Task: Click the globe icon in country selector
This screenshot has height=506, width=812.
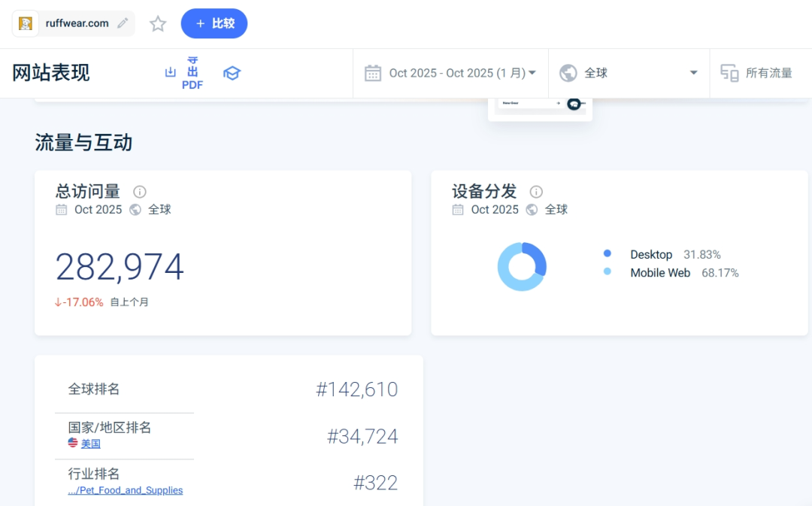Action: [568, 73]
